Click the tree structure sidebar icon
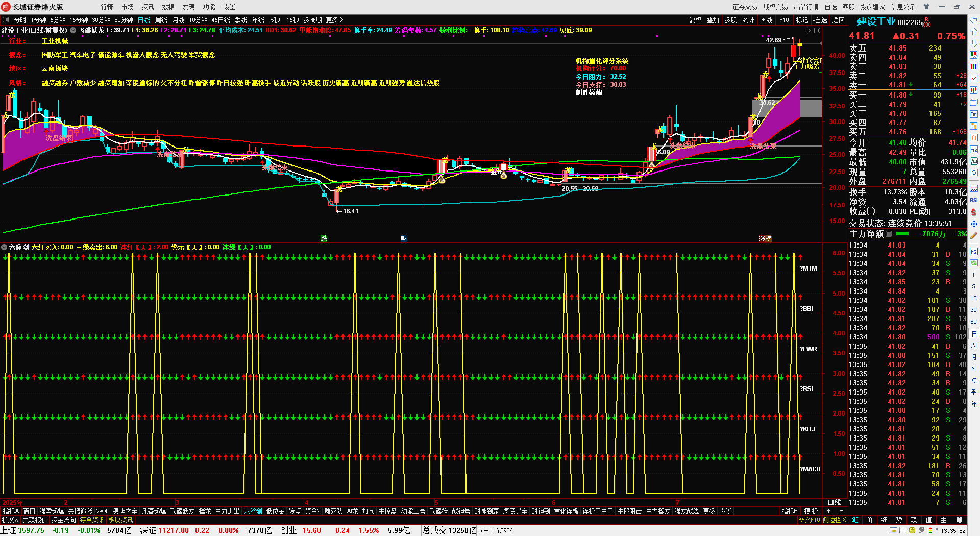 [x=974, y=126]
